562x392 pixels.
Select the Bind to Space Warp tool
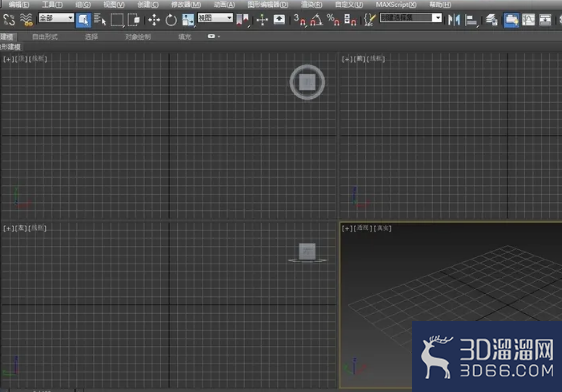(x=26, y=19)
